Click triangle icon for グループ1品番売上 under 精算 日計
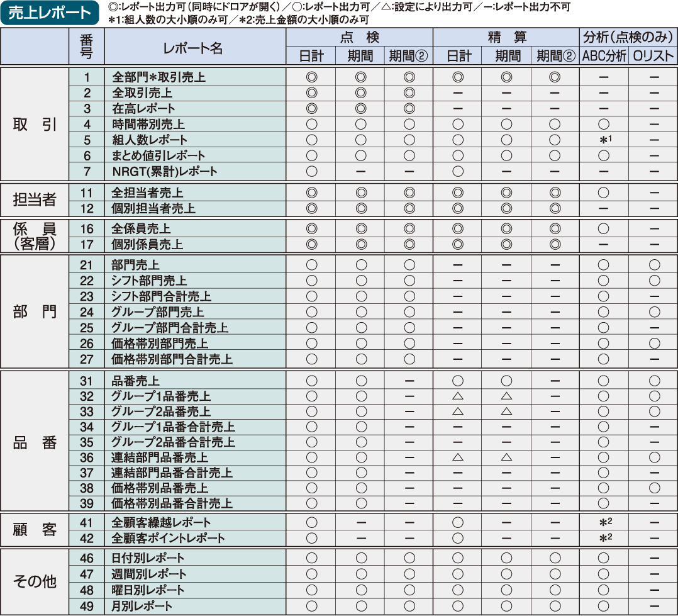 point(457,396)
